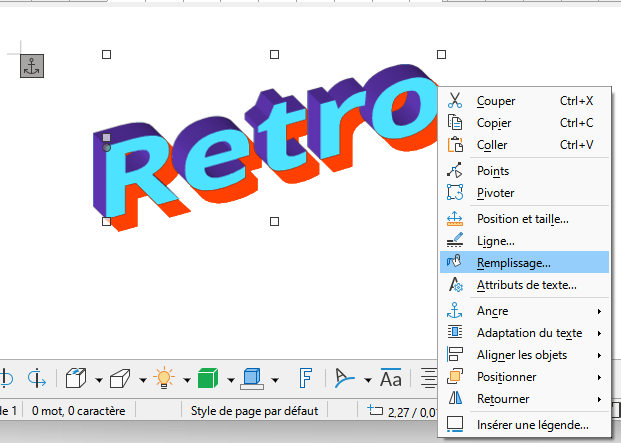The image size is (621, 443).
Task: Open the Ligne… dialog
Action: tap(524, 241)
